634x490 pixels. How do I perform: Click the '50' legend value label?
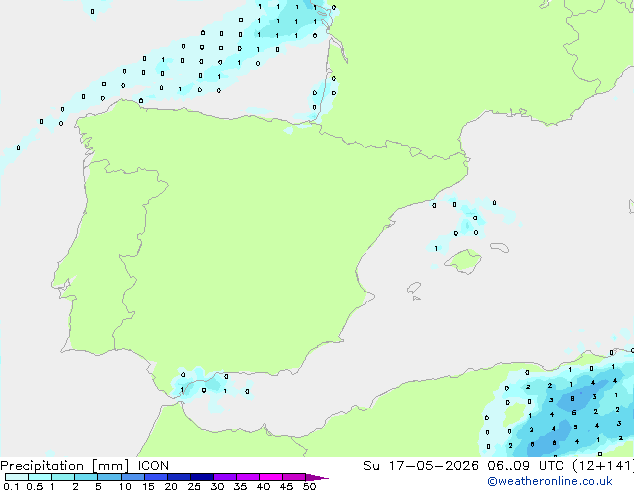click(x=309, y=486)
